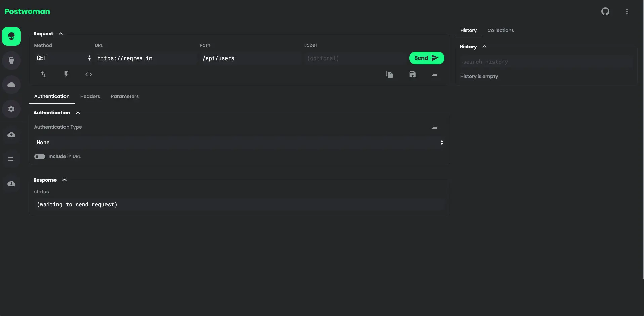Screen dimensions: 644x316
Task: Open the alien-head HTTP request page in sidebar
Action: click(11, 36)
